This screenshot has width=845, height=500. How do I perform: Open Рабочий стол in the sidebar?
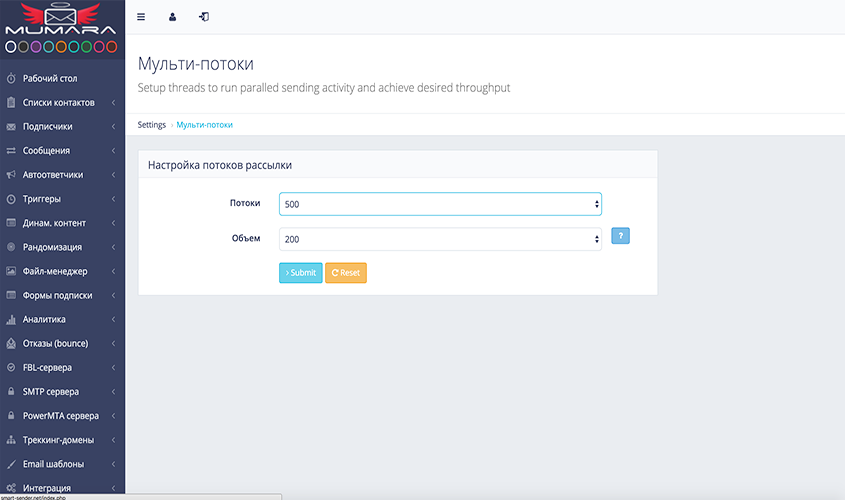pos(50,78)
